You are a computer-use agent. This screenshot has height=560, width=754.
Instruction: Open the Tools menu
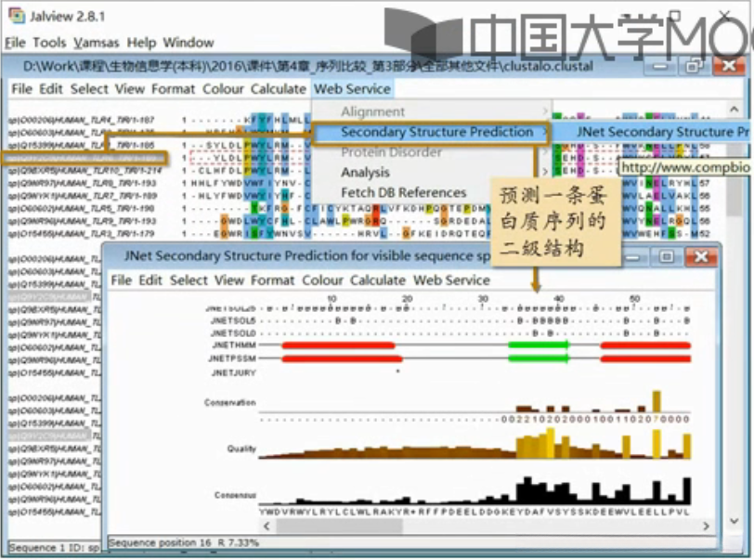pos(49,43)
